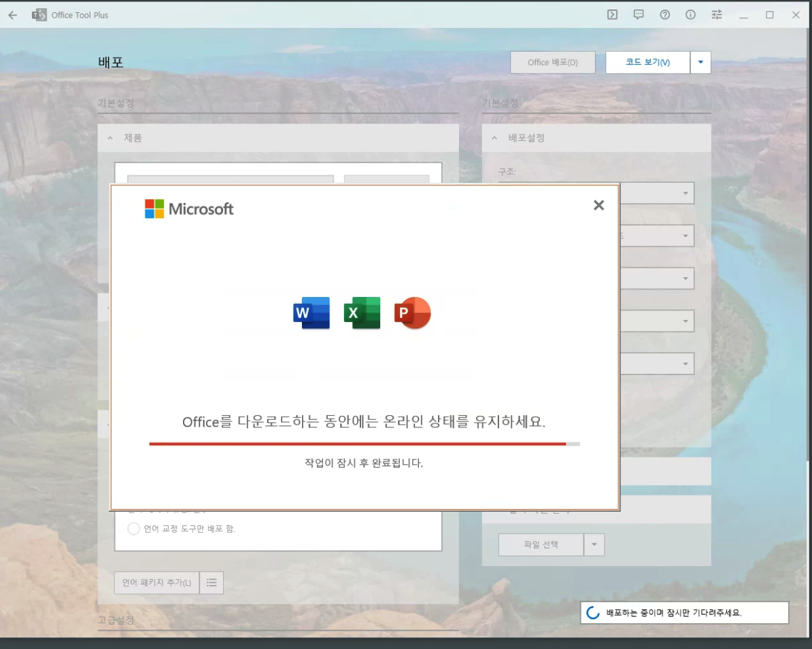This screenshot has height=649, width=812.
Task: Click the 배포 page heading
Action: (x=111, y=62)
